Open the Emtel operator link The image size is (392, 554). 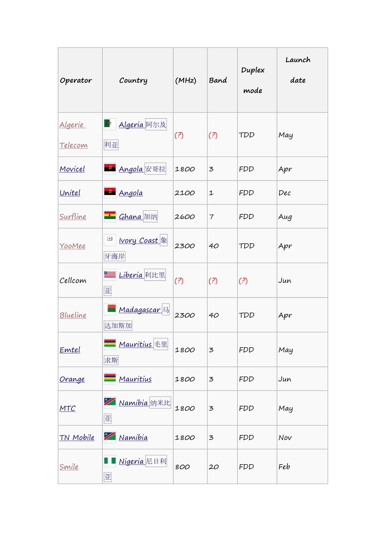[70, 350]
